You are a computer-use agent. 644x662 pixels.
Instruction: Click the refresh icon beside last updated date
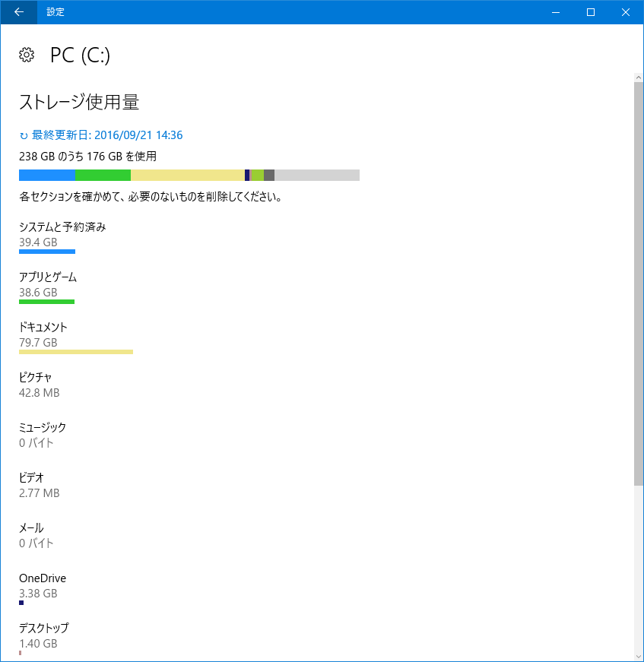24,136
